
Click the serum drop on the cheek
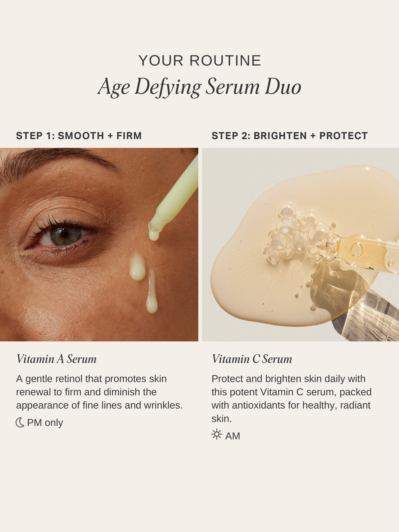coord(137,267)
